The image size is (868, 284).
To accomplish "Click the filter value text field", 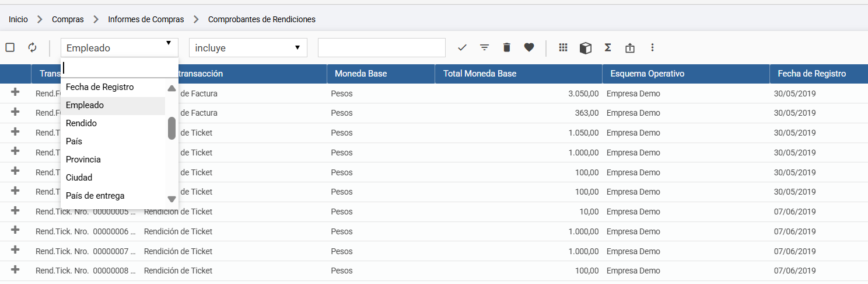I will [381, 48].
